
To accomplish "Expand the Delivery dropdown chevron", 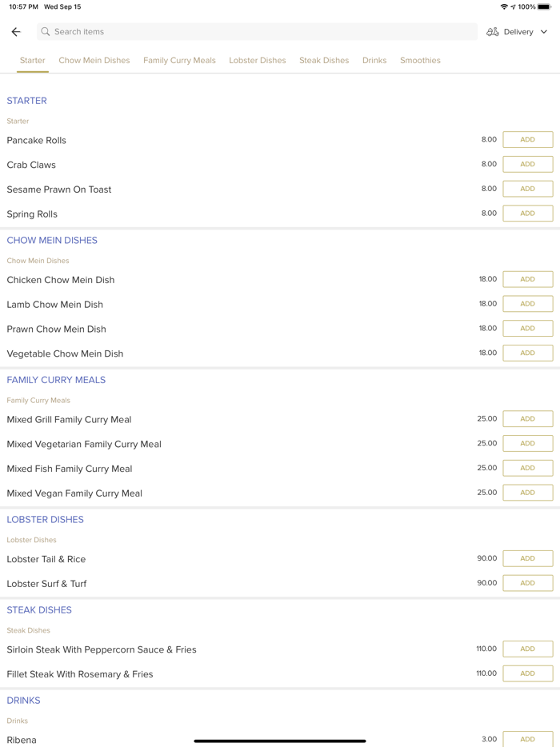I will (x=544, y=32).
